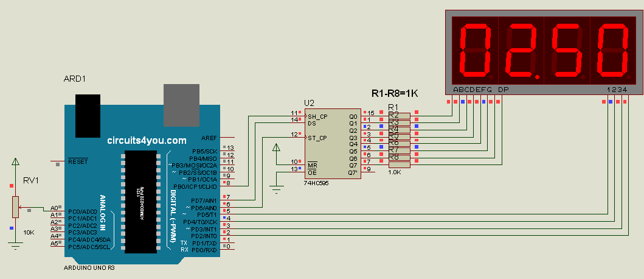
Task: Click the AREF pin label
Action: point(209,138)
